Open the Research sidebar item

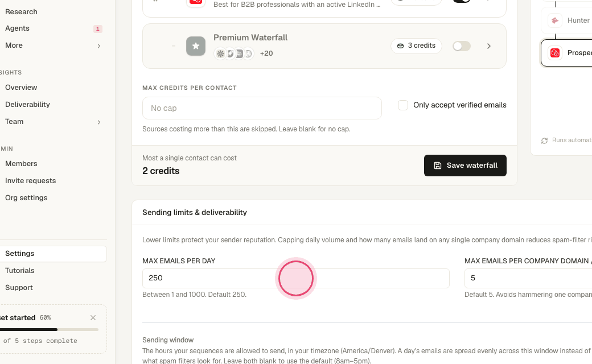coord(21,12)
